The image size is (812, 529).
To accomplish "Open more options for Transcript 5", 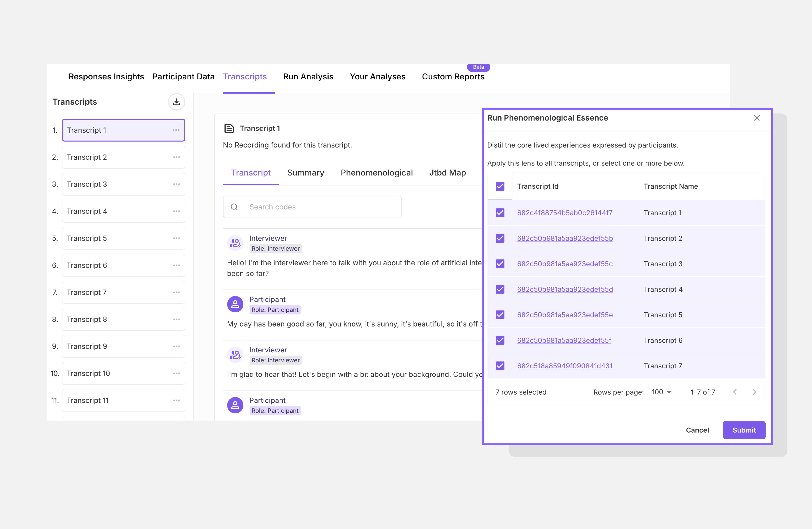I will tap(176, 238).
